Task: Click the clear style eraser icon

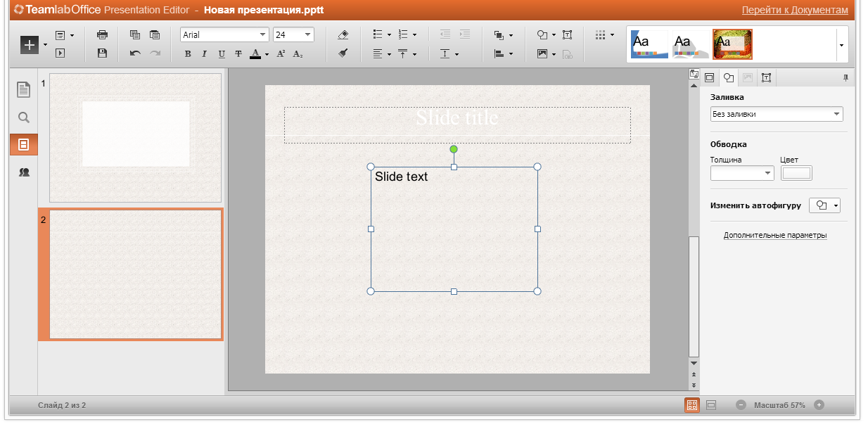Action: point(343,34)
